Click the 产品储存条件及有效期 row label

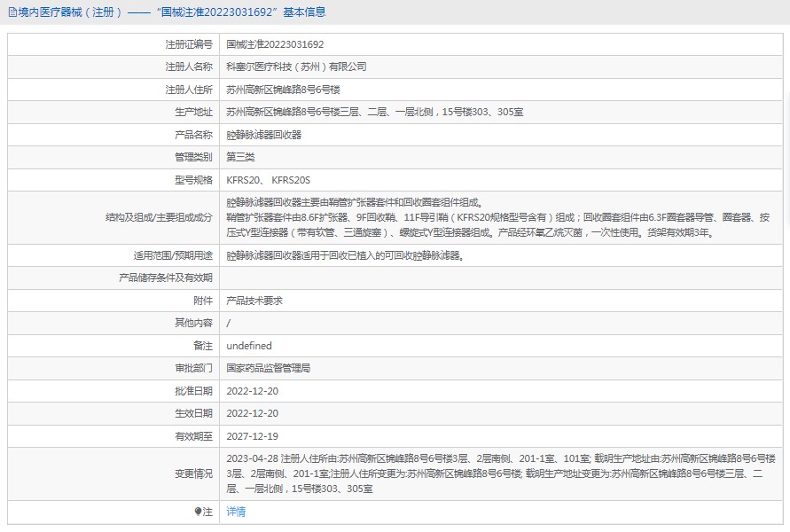(x=166, y=278)
